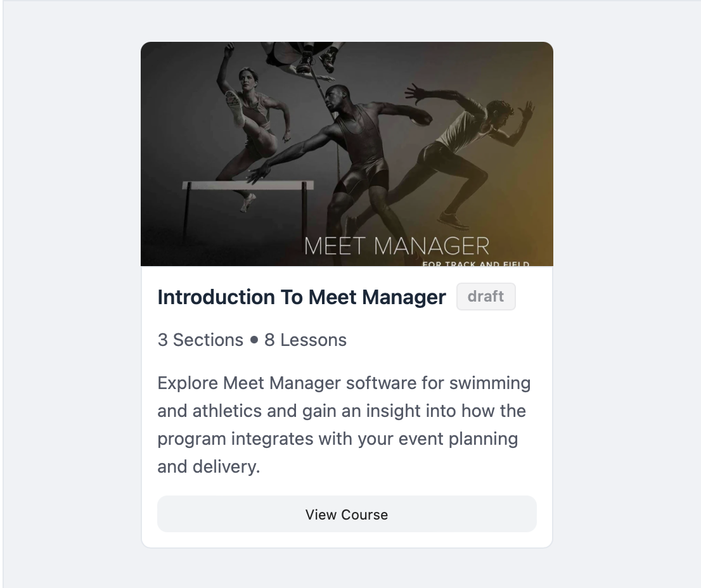701x588 pixels.
Task: Click the draft status badge
Action: [x=486, y=297]
